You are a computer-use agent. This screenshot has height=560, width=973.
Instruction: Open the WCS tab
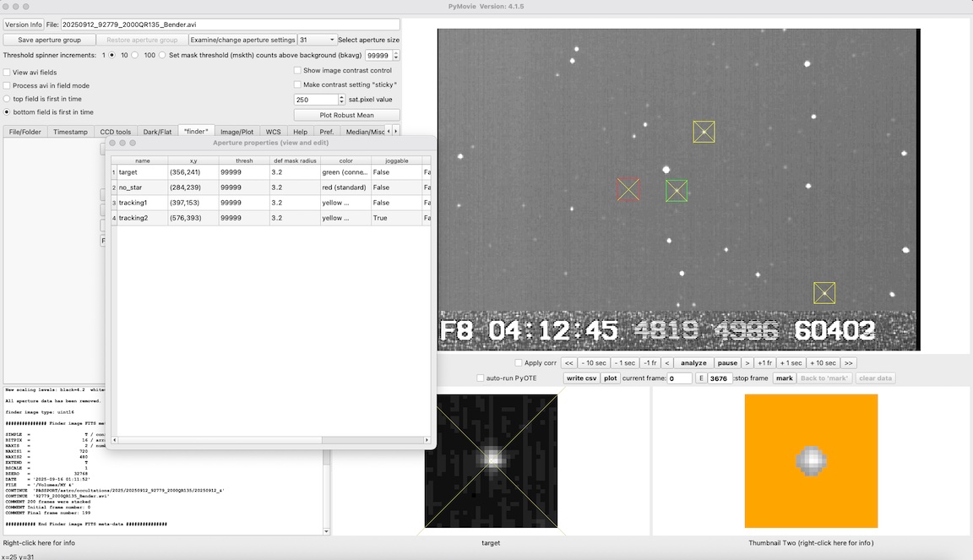pyautogui.click(x=273, y=132)
